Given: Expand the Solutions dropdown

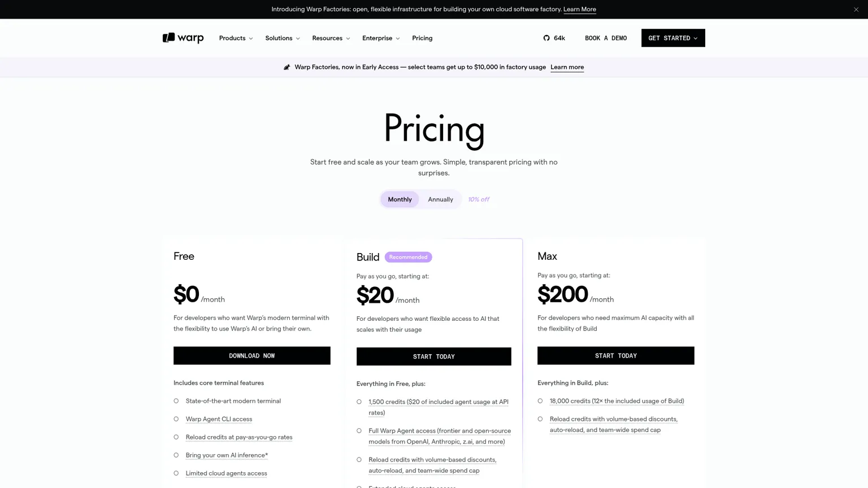Looking at the screenshot, I should pyautogui.click(x=283, y=38).
